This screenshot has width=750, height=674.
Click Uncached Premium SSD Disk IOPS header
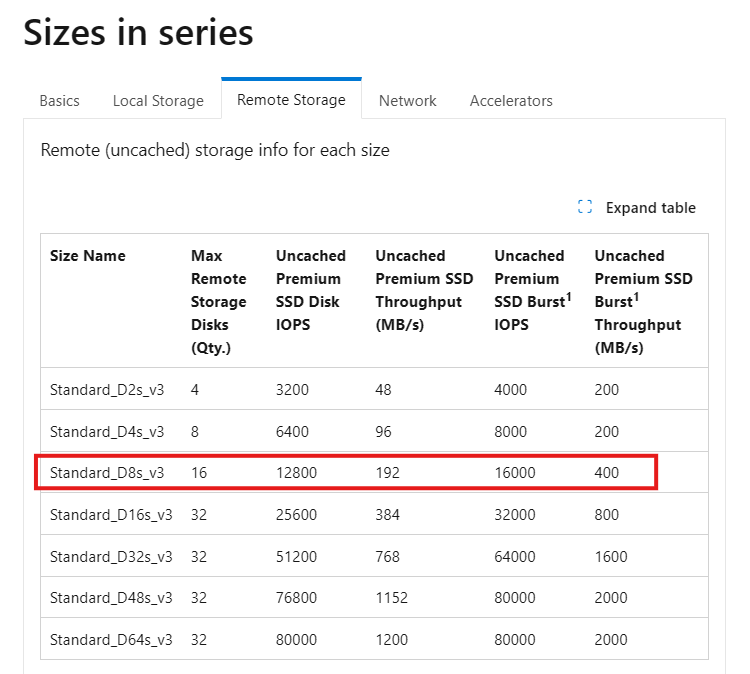pyautogui.click(x=311, y=290)
